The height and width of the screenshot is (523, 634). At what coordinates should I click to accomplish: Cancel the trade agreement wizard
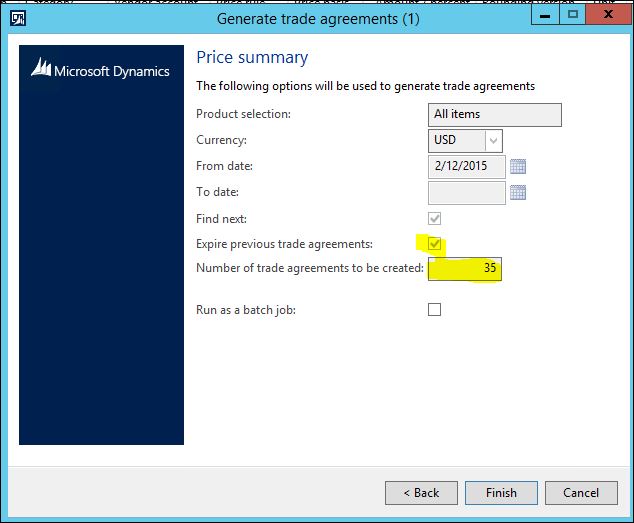(581, 493)
